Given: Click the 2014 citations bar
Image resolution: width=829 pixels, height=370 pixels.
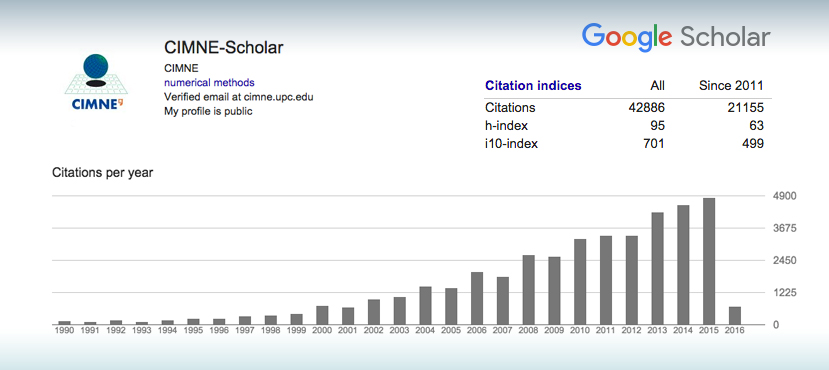Looking at the screenshot, I should point(683,265).
